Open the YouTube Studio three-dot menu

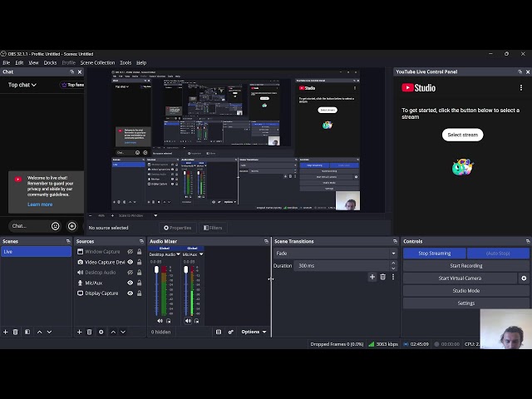tap(521, 88)
